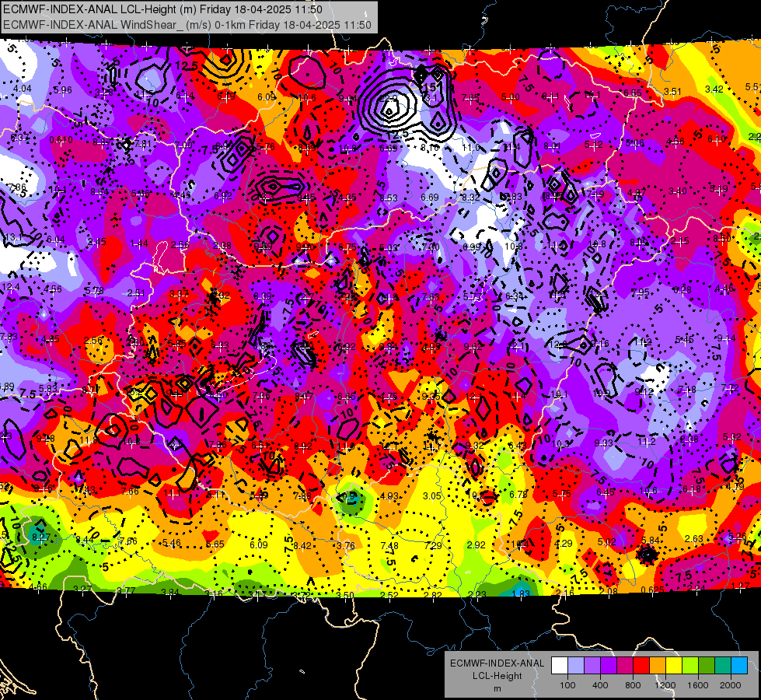Click the wind shear value '2.23'
Viewport: 761px width, 700px height.
pyautogui.click(x=477, y=594)
